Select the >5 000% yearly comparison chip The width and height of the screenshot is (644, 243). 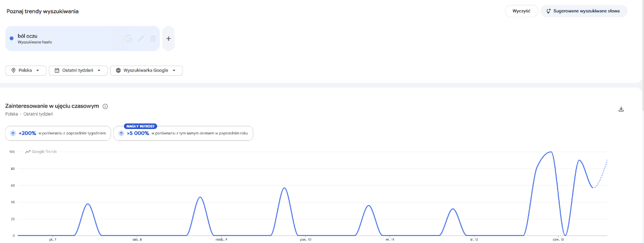183,133
